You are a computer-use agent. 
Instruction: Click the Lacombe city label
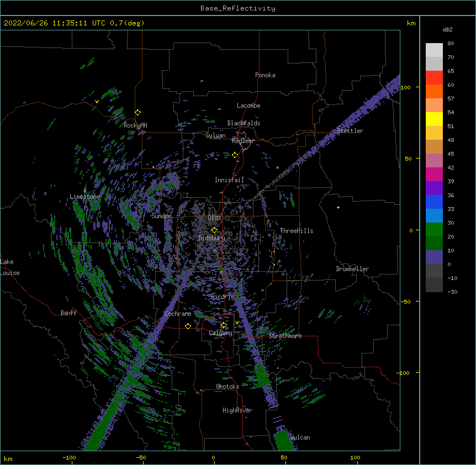248,105
